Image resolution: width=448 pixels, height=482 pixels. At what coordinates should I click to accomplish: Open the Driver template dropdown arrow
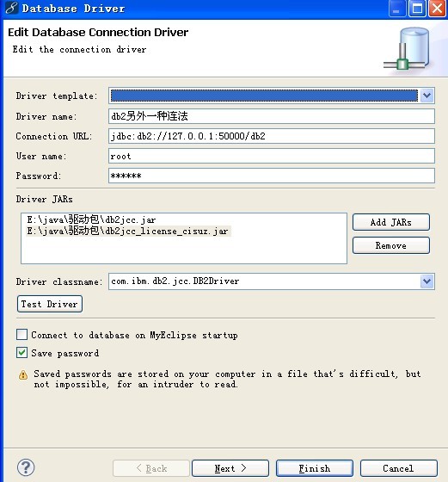(427, 96)
